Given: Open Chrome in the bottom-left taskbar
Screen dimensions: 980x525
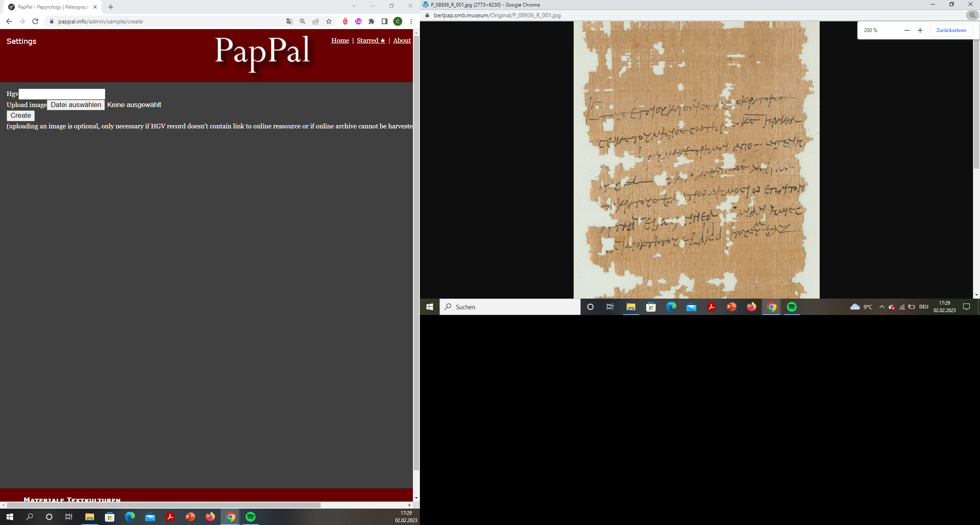Looking at the screenshot, I should tap(230, 517).
